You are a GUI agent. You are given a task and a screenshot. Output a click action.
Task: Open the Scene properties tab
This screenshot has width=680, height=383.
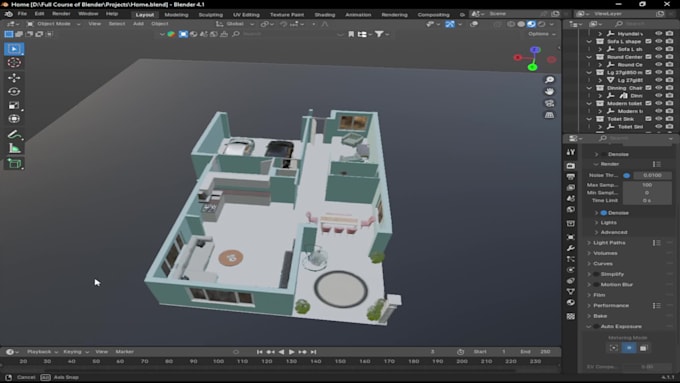pyautogui.click(x=571, y=198)
